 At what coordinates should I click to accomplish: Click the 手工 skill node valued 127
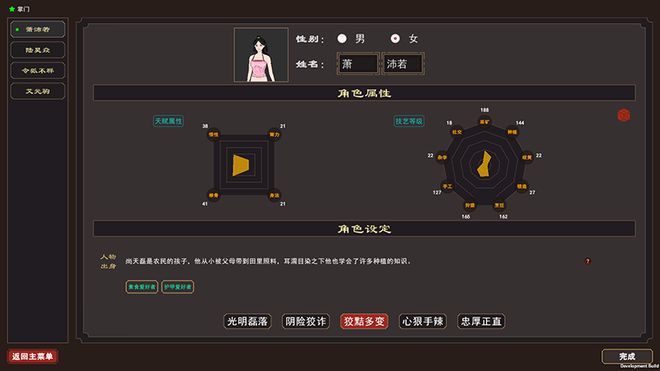tap(447, 186)
